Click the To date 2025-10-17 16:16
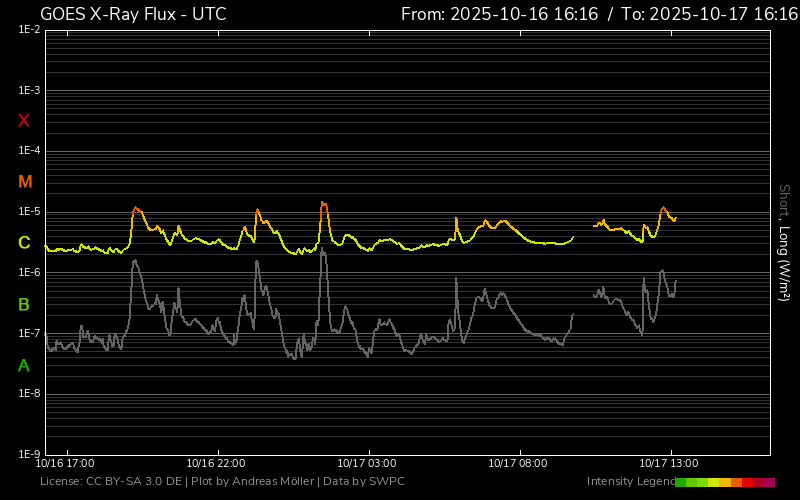This screenshot has height=500, width=800. 708,14
